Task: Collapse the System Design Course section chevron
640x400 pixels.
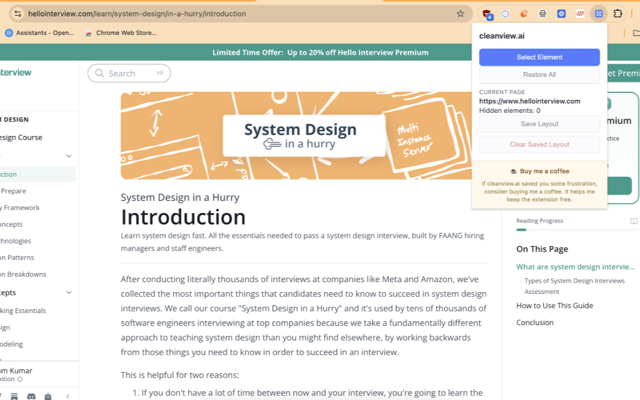Action: [x=69, y=156]
